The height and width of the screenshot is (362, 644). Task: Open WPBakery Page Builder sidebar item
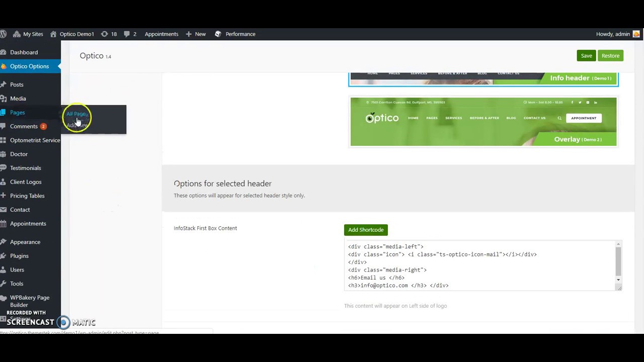30,301
